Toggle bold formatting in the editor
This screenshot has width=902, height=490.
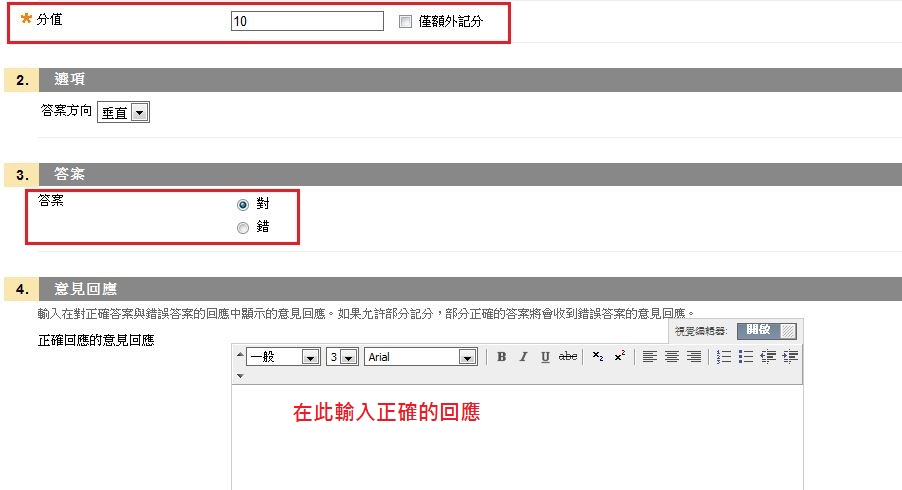click(502, 357)
